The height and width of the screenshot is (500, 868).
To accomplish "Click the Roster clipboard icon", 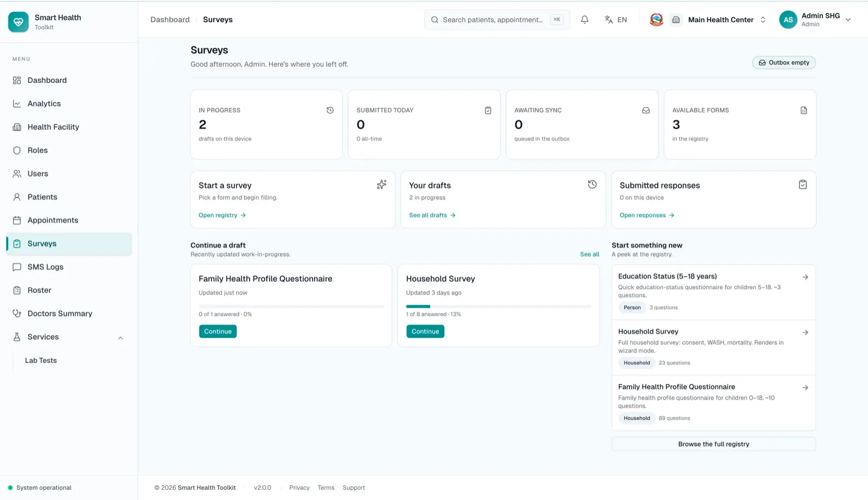I will click(x=17, y=290).
